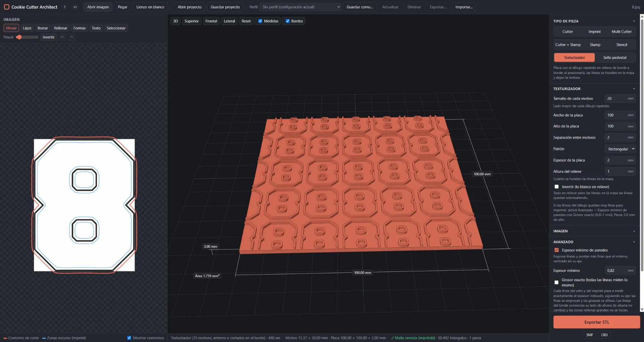Click the undo arrow next to Invertir
The image size is (644, 342).
click(62, 37)
